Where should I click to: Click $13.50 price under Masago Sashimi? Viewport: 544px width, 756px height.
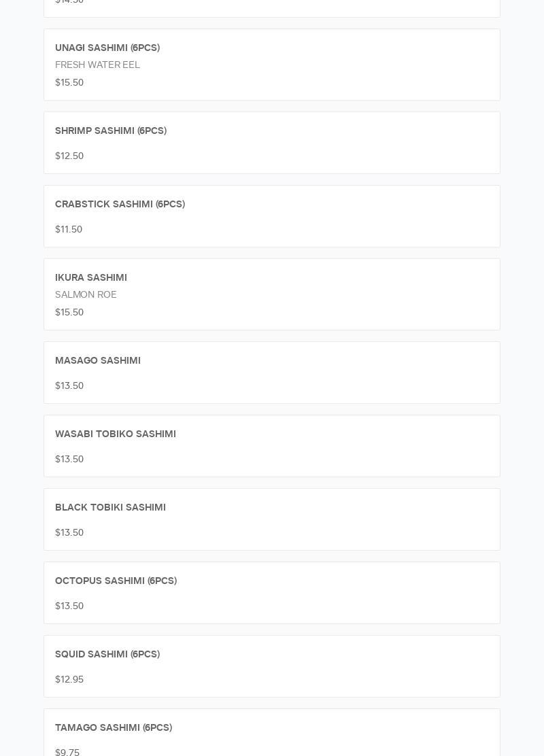click(x=69, y=385)
